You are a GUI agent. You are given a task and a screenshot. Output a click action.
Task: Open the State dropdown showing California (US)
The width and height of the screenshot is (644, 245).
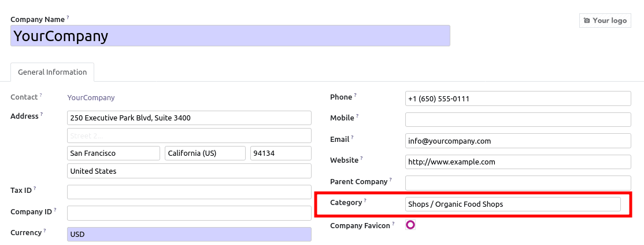tap(205, 153)
